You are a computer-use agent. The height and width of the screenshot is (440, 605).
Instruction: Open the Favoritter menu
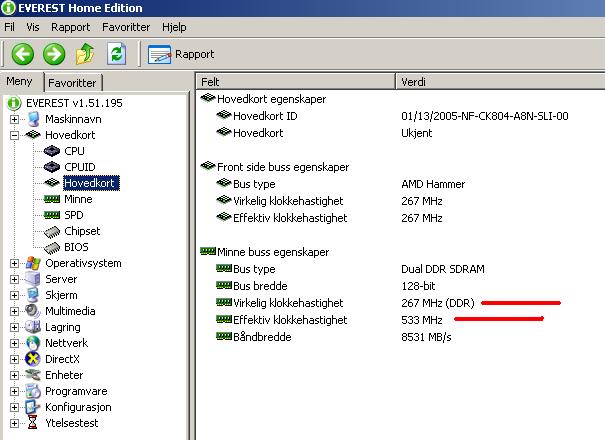(x=126, y=27)
